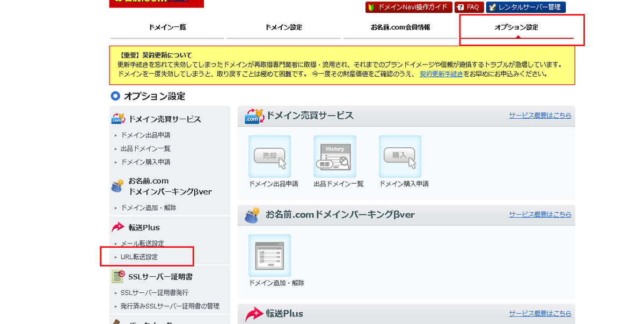Click ドメイン出品申請 label under 売却 icon

[274, 184]
